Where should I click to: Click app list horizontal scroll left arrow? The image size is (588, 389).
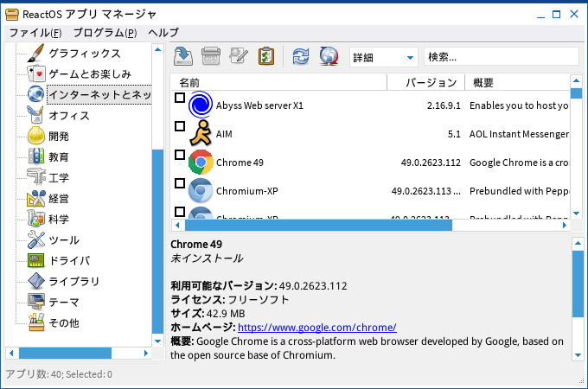[x=178, y=226]
